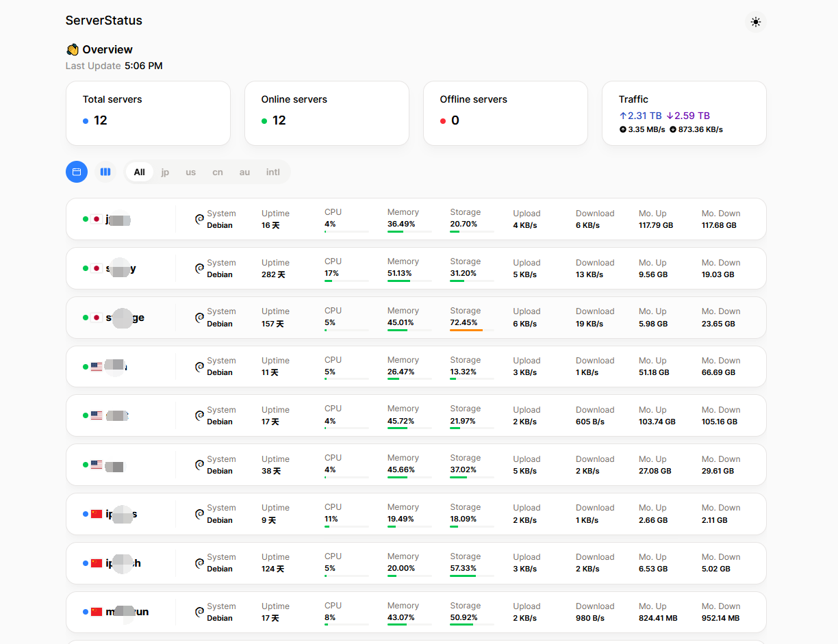Click the Debian icon in the 157天 uptime row
The width and height of the screenshot is (838, 644).
click(200, 318)
